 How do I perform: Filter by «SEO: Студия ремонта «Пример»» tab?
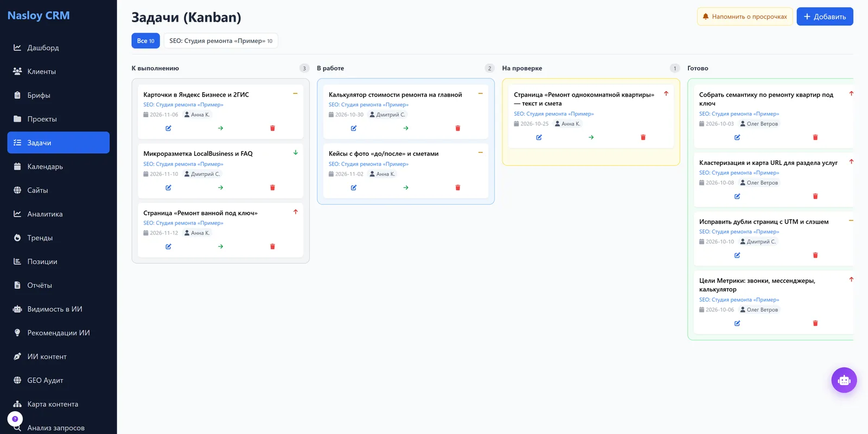221,41
